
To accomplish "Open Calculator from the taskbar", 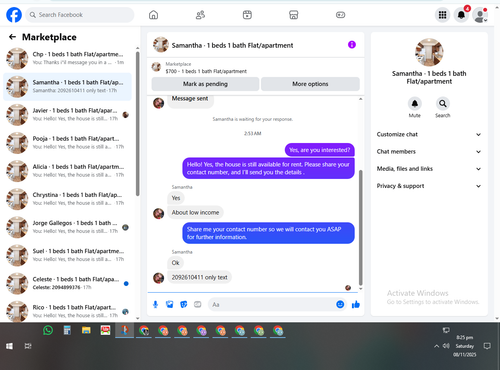I will (x=67, y=330).
